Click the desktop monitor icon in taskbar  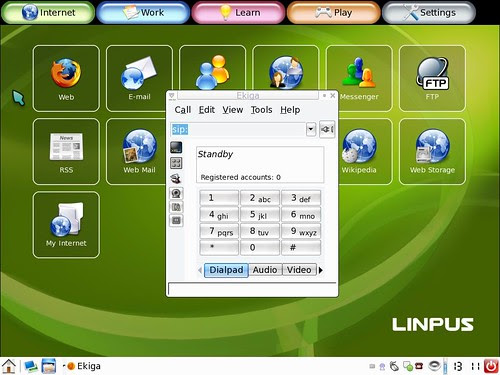click(x=31, y=366)
